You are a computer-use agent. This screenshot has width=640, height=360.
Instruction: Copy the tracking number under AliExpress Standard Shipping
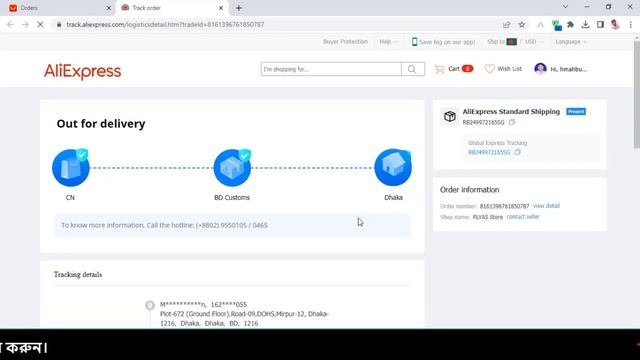tap(512, 122)
